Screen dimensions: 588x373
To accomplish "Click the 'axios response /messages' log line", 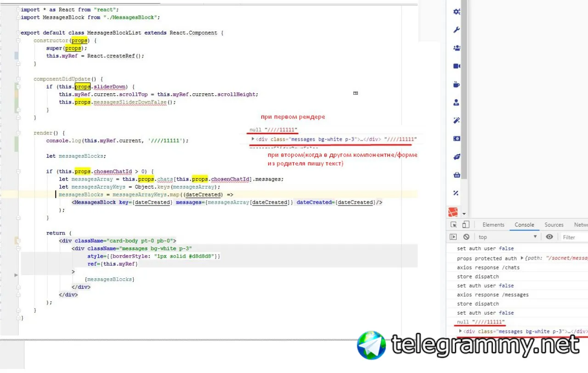I will [493, 295].
